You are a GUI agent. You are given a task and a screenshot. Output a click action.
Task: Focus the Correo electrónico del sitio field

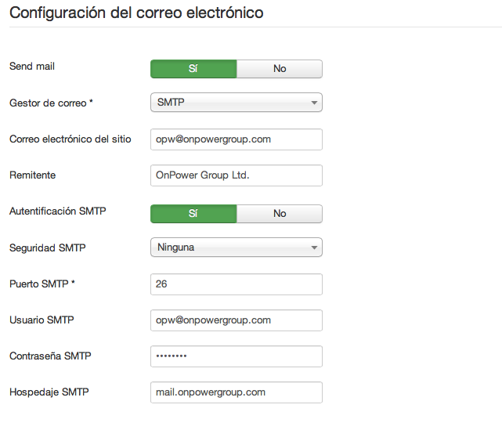(237, 139)
